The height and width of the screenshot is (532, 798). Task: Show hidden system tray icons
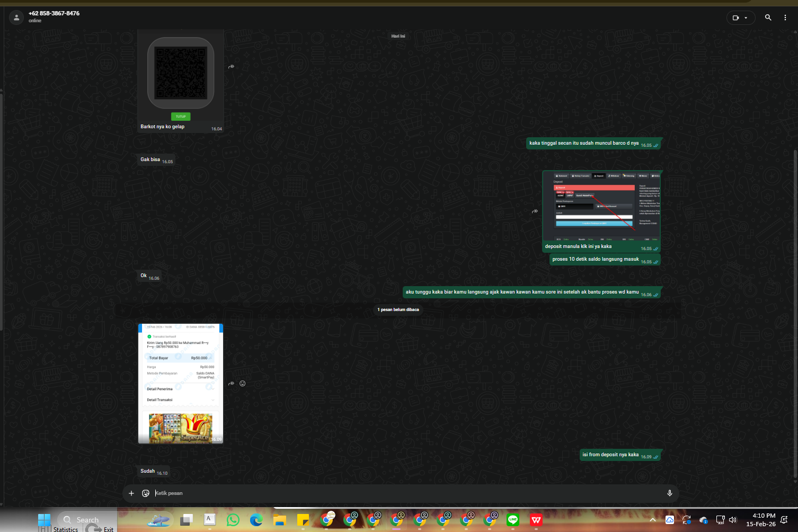click(652, 520)
